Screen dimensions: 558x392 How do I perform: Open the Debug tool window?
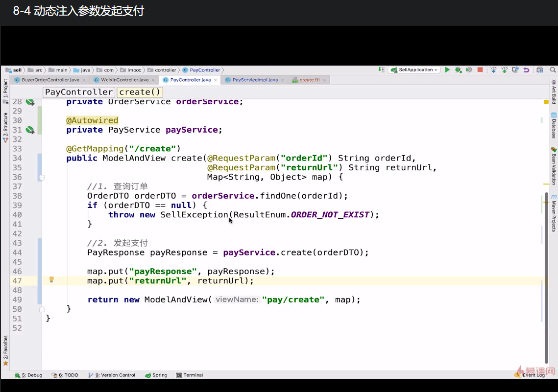tap(28, 375)
